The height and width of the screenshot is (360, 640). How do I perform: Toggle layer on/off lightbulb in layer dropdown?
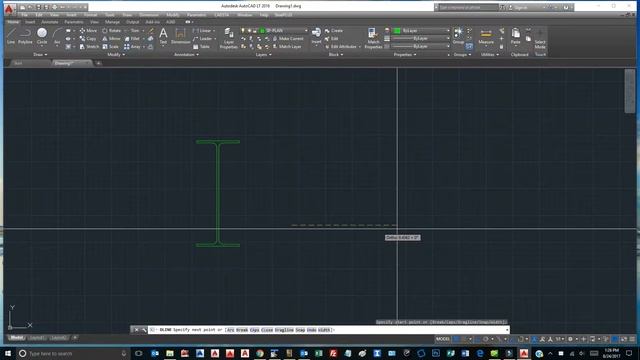(243, 31)
